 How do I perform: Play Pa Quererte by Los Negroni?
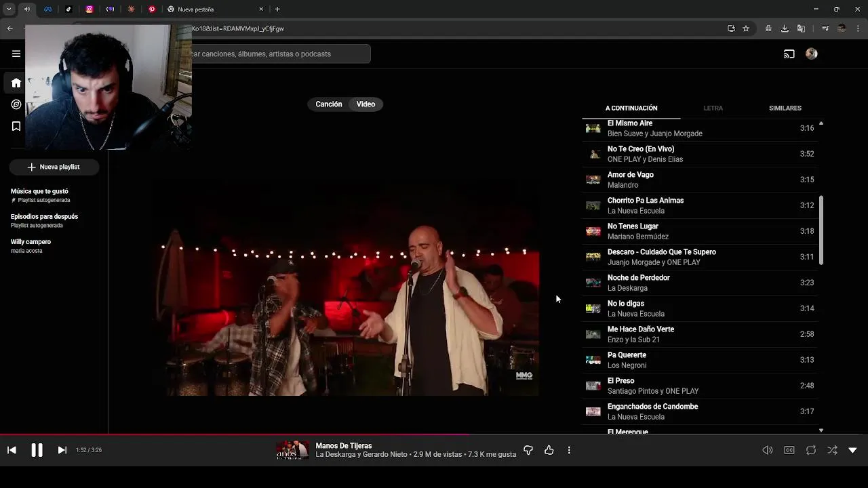[701, 360]
